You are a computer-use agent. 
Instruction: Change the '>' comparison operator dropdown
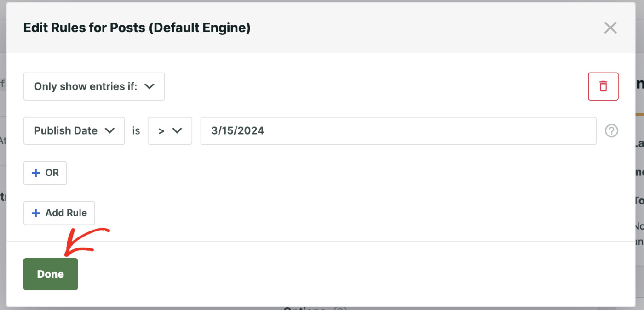click(x=170, y=130)
